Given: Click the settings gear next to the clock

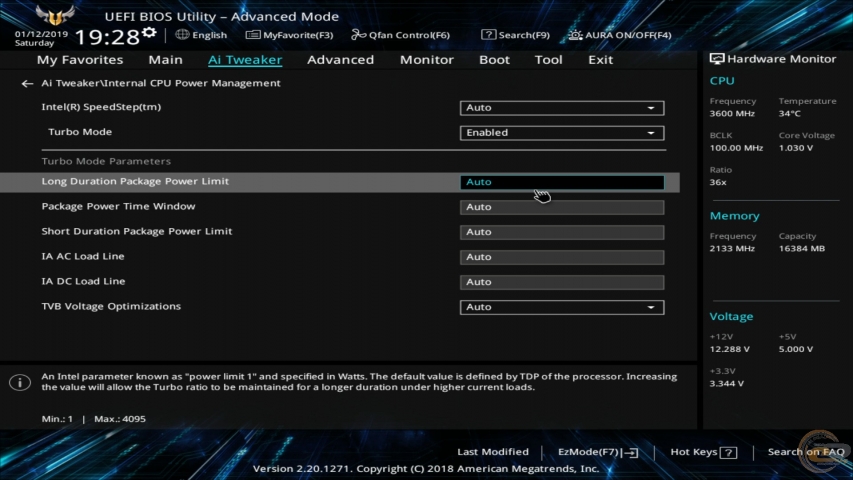Looking at the screenshot, I should tap(149, 33).
